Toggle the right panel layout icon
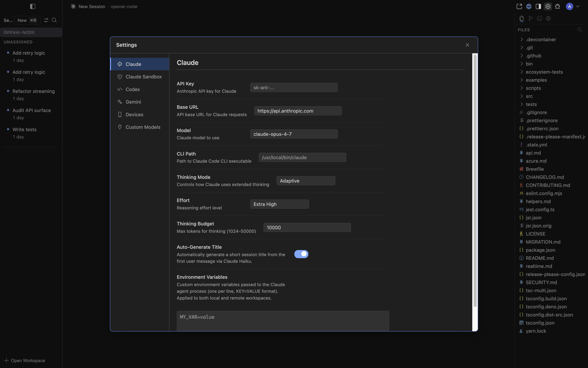This screenshot has width=588, height=368. [538, 7]
